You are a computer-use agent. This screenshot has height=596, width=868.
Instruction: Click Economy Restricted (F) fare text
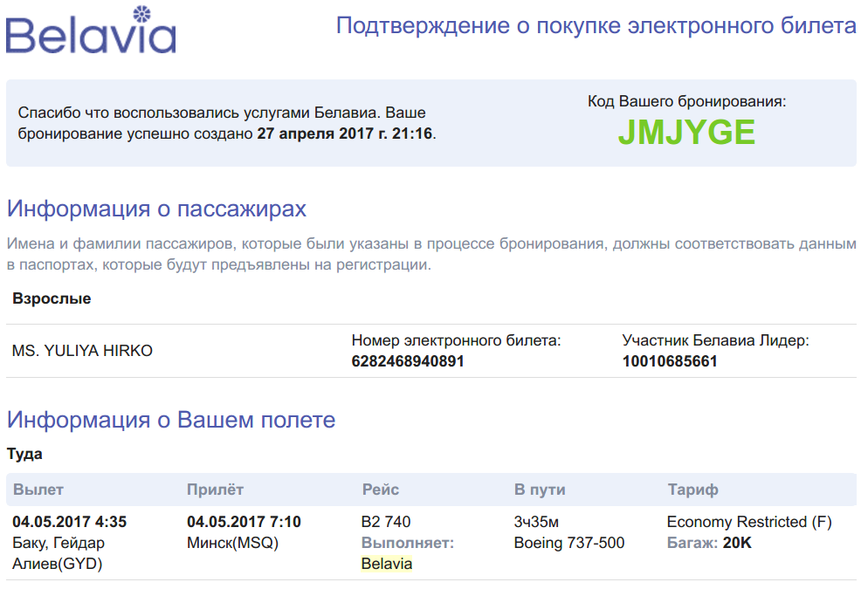[x=749, y=522]
